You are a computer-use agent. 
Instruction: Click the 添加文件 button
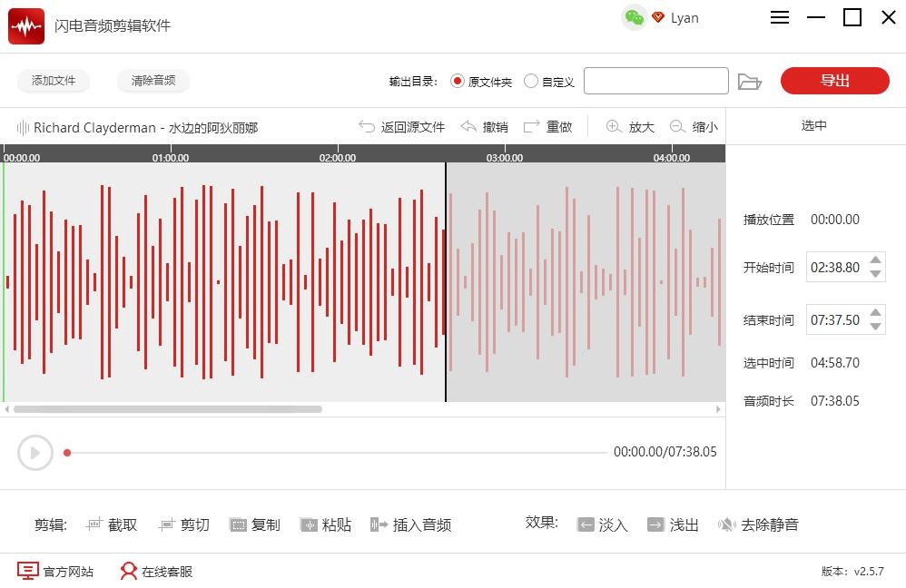coord(54,81)
